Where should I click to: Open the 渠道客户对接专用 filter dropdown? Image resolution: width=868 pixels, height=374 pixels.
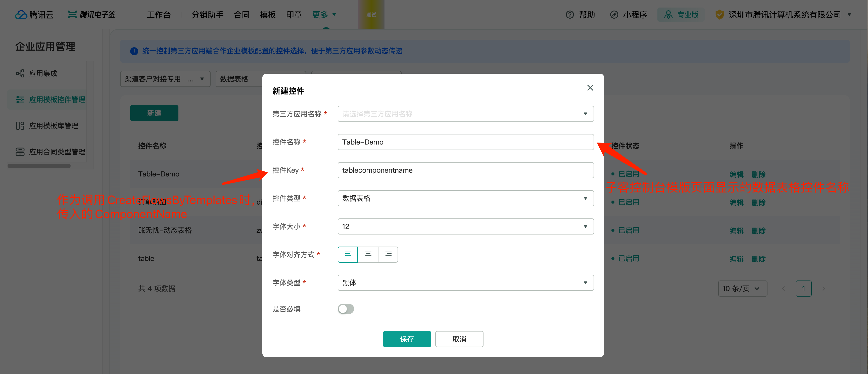(x=165, y=79)
